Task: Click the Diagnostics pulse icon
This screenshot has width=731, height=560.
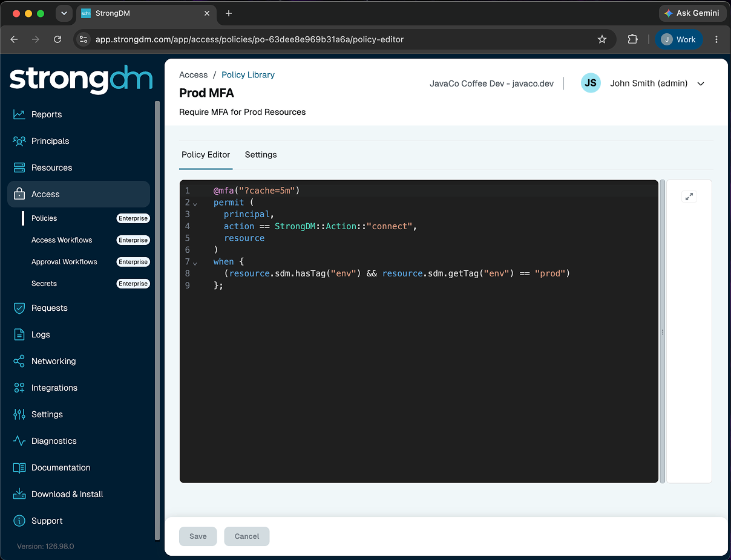Action: point(19,441)
